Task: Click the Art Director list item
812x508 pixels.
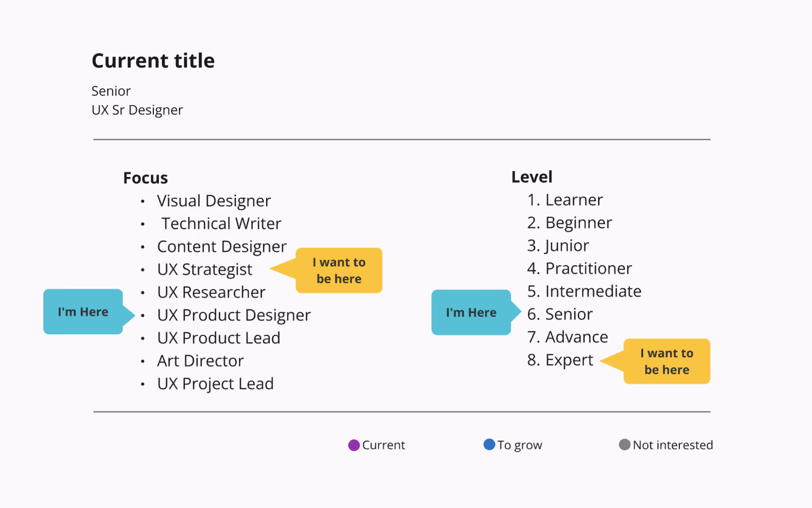Action: point(200,361)
